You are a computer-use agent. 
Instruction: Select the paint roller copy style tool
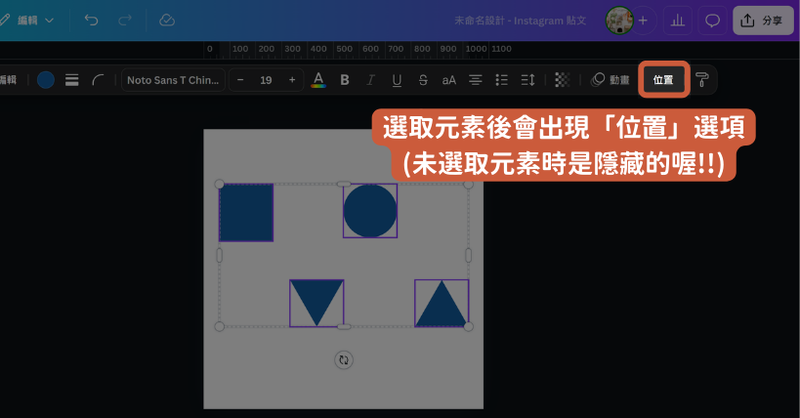point(702,80)
